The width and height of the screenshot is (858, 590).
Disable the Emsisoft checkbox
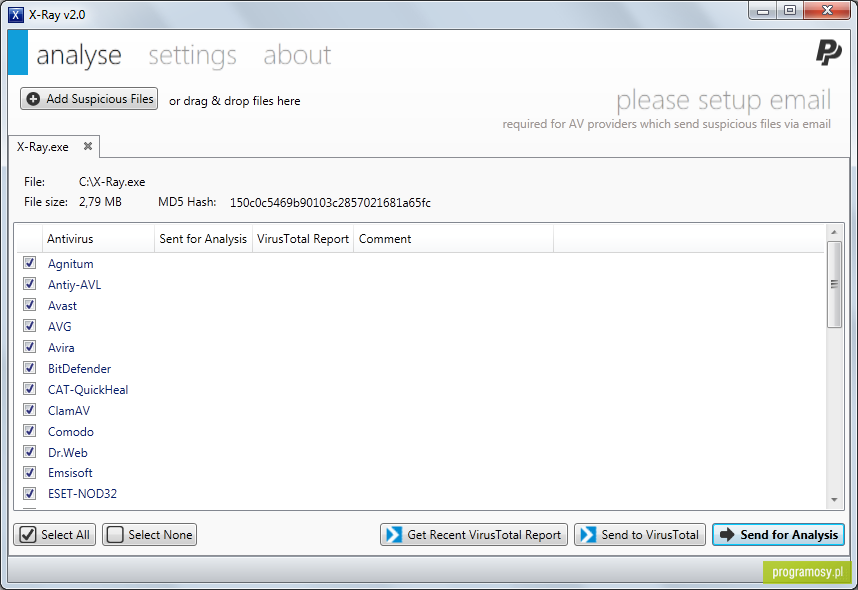pos(30,472)
